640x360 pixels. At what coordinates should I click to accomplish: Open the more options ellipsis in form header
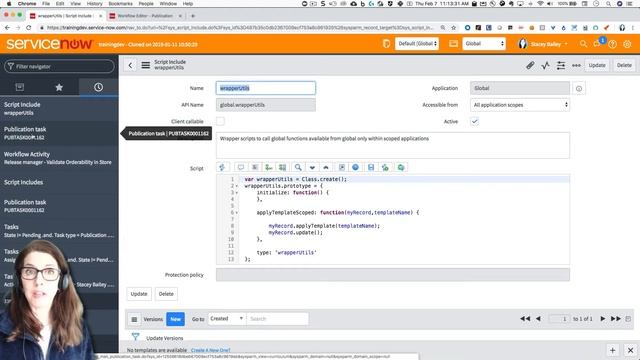click(x=576, y=65)
